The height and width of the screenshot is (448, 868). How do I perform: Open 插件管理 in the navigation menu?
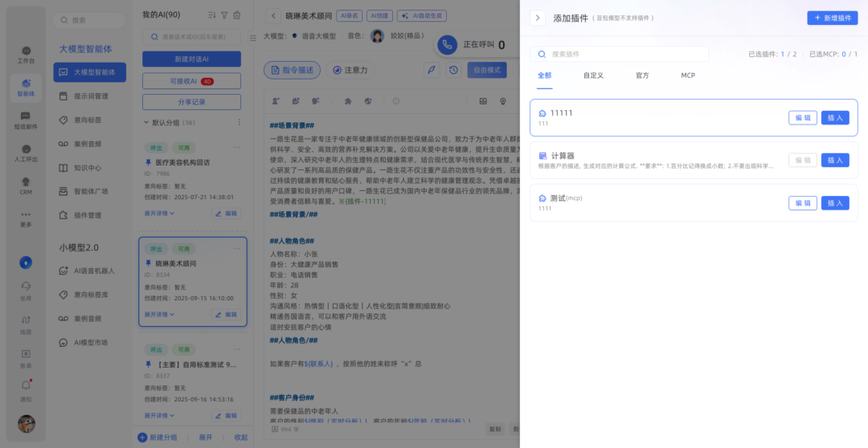coord(87,215)
